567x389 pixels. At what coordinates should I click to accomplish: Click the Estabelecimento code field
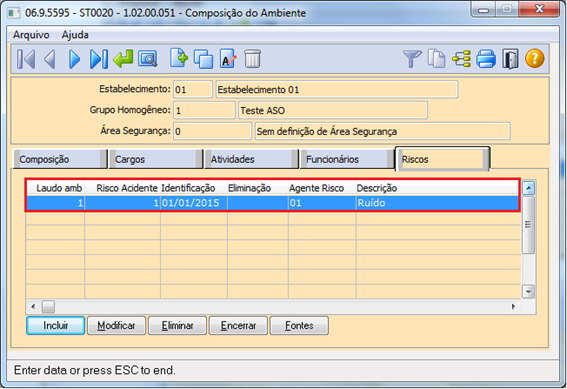coord(193,89)
